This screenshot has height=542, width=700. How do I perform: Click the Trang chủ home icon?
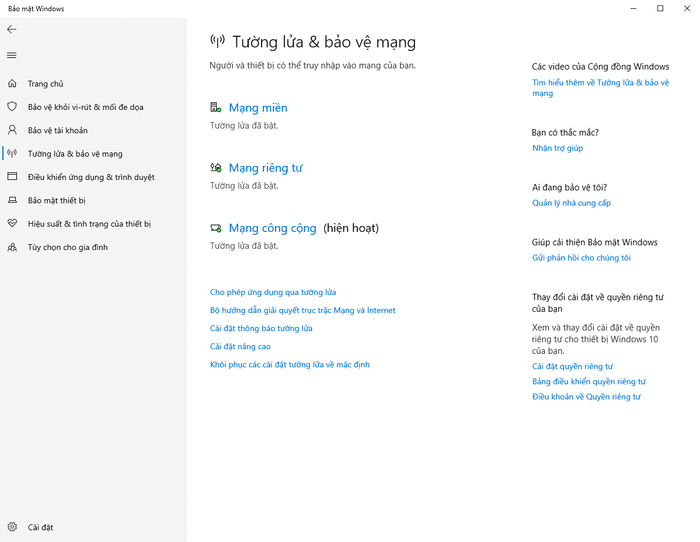12,83
